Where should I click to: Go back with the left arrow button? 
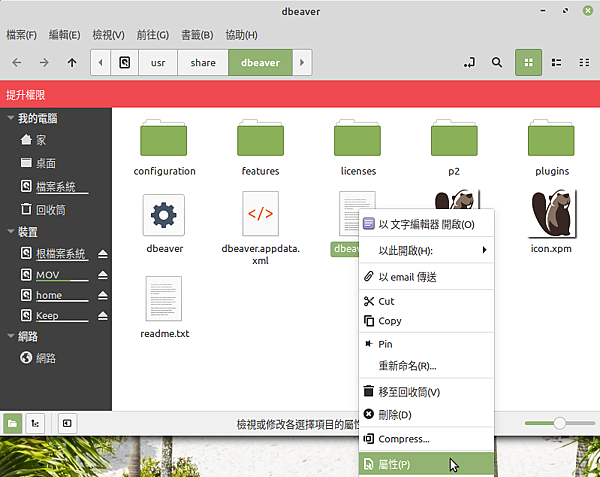coord(17,62)
